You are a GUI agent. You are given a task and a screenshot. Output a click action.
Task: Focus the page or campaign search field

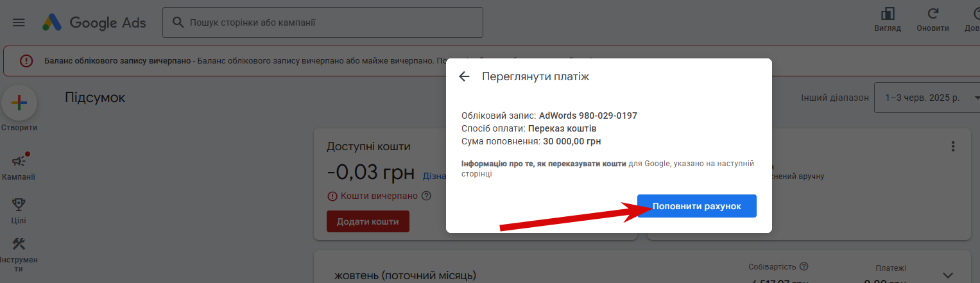pyautogui.click(x=323, y=22)
